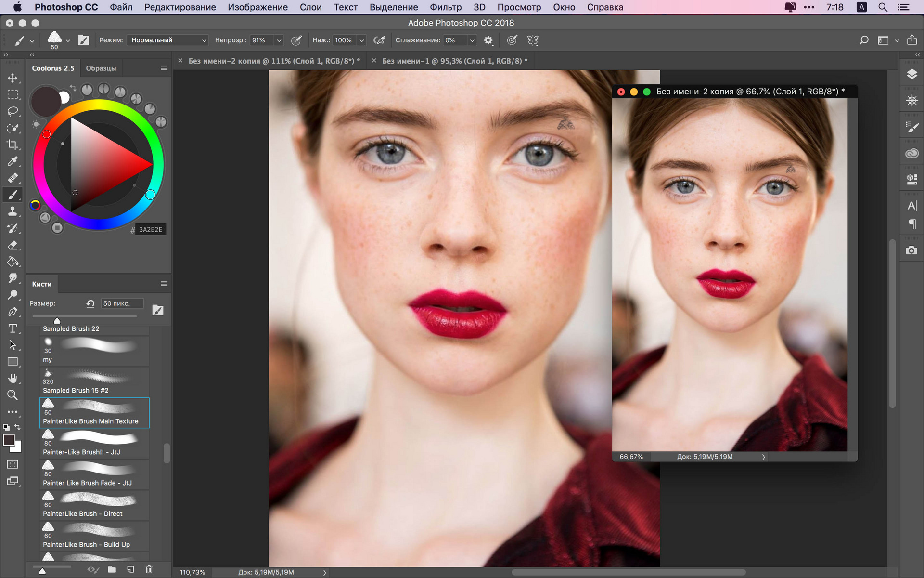Select the Rectangular Marquee tool
The width and height of the screenshot is (924, 578).
pos(13,95)
